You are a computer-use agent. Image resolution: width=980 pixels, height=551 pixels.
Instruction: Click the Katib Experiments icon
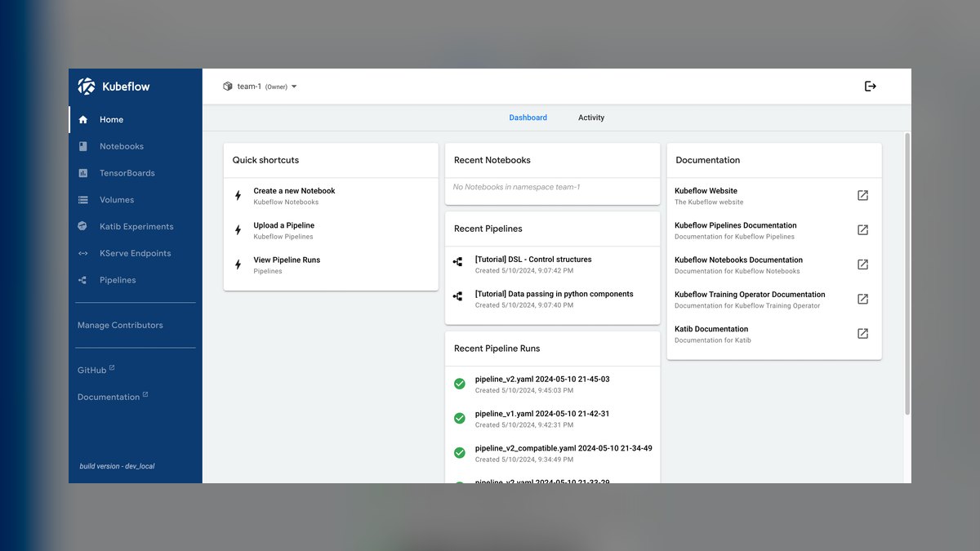tap(82, 226)
